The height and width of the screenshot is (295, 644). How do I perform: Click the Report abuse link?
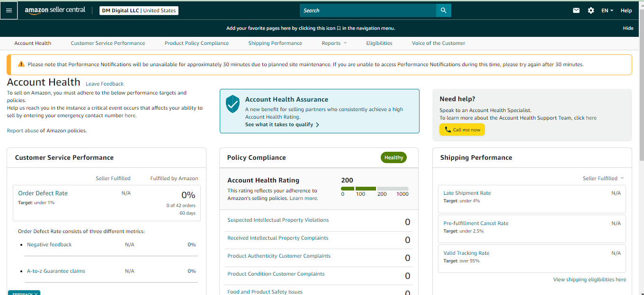click(23, 130)
